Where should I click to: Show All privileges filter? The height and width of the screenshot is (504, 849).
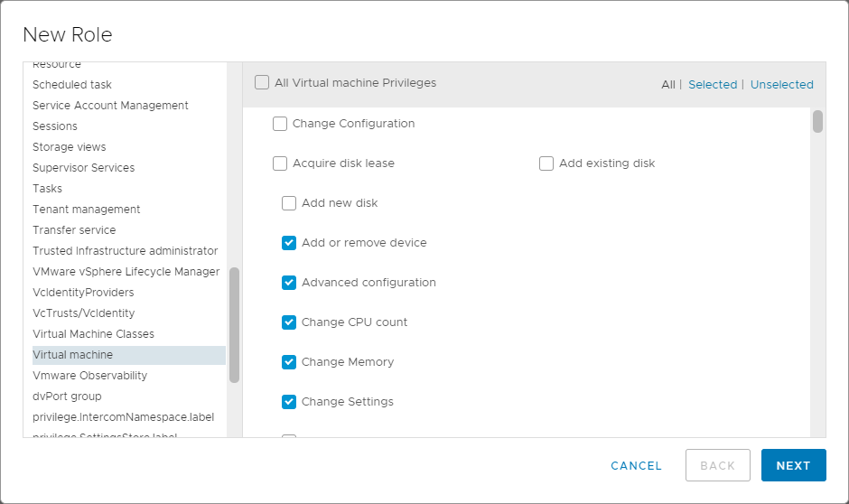pyautogui.click(x=667, y=85)
